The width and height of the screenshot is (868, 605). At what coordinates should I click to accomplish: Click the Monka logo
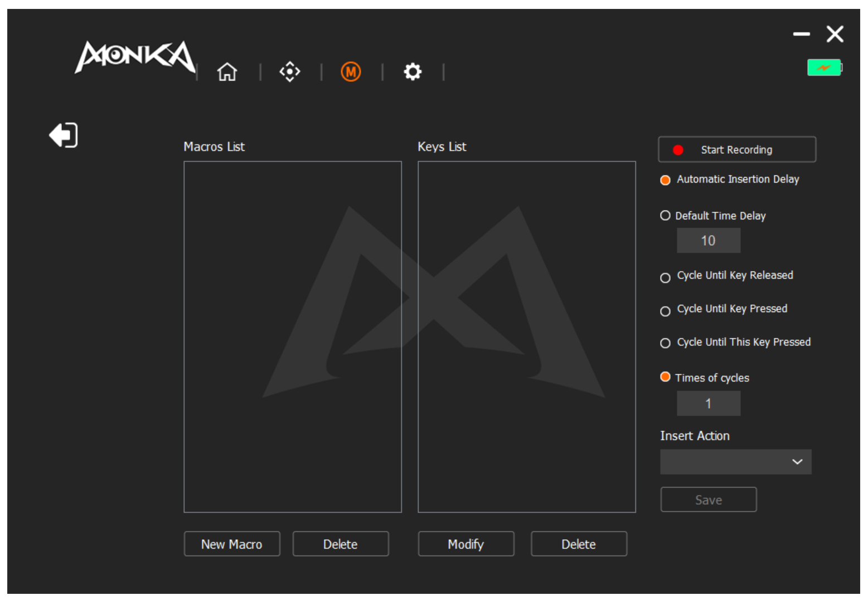click(x=135, y=57)
